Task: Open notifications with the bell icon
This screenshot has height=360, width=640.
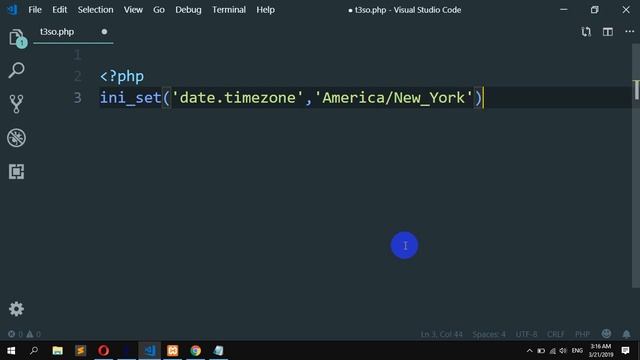Action: [x=626, y=334]
